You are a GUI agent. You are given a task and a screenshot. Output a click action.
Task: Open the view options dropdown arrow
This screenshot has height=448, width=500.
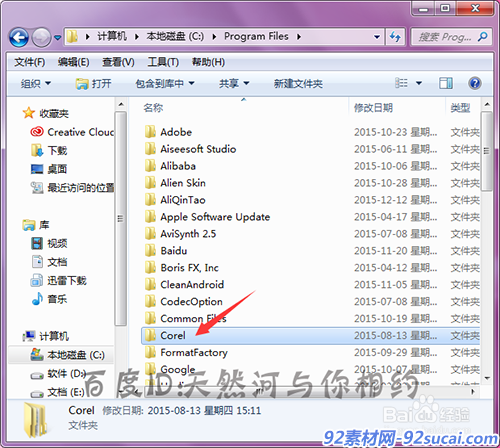(x=419, y=83)
